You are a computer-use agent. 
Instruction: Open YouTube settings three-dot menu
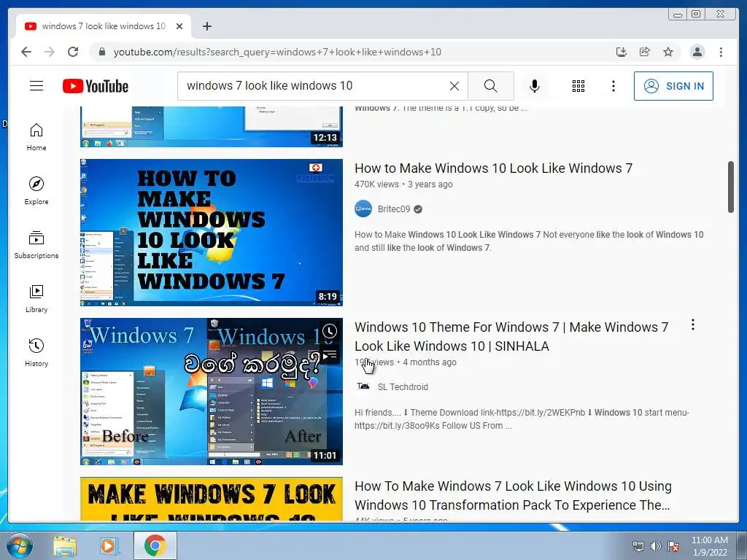pyautogui.click(x=614, y=86)
